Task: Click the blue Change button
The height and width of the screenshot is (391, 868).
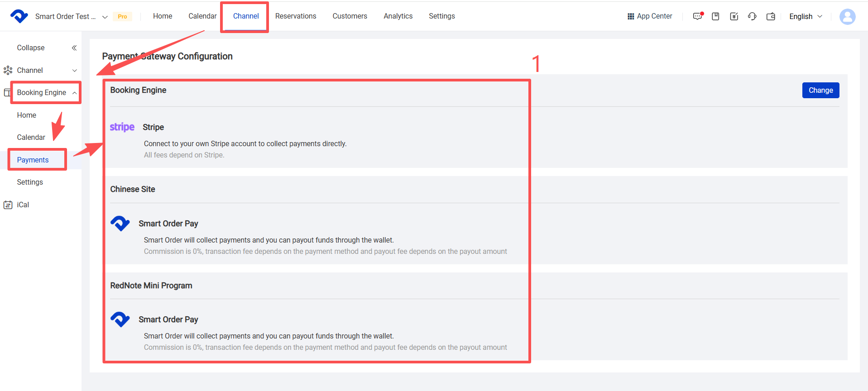Action: (820, 90)
